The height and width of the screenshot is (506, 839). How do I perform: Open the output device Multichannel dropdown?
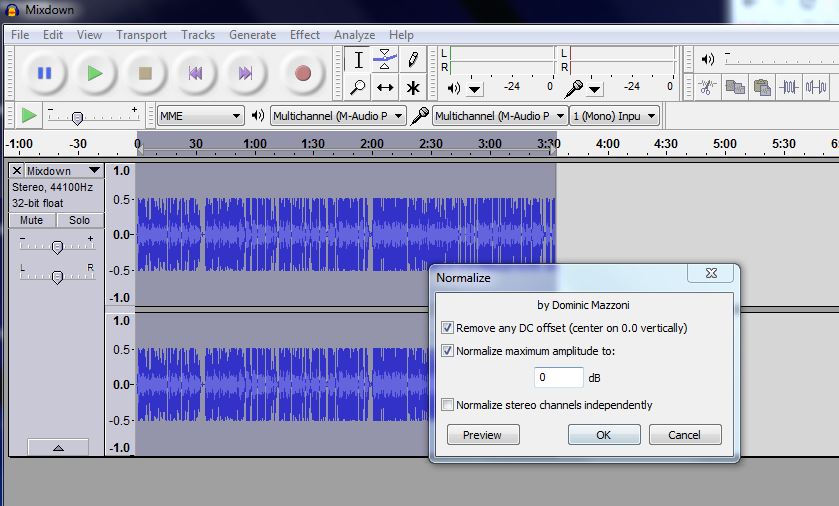click(x=338, y=116)
